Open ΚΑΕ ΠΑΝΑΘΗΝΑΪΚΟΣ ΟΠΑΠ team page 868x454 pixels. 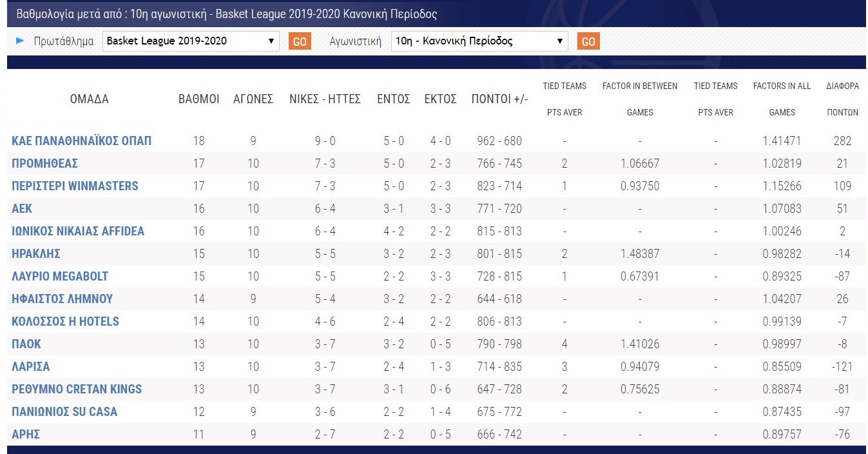click(x=82, y=141)
